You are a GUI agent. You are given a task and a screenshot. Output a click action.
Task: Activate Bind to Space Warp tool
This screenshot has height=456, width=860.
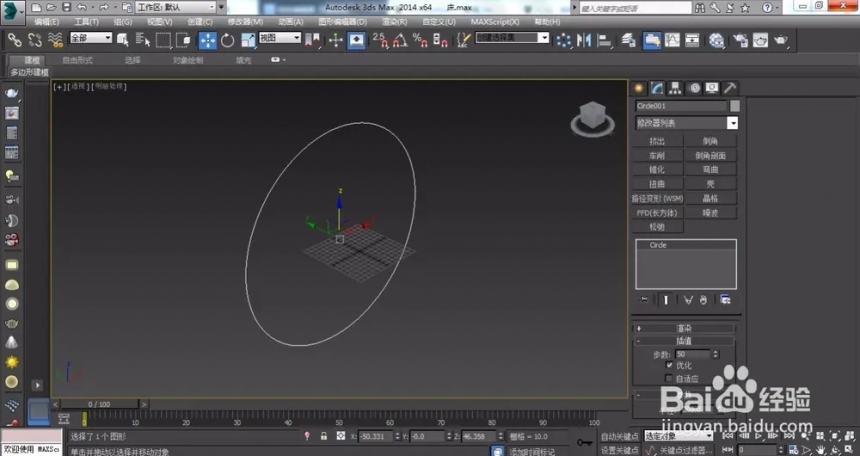click(55, 40)
